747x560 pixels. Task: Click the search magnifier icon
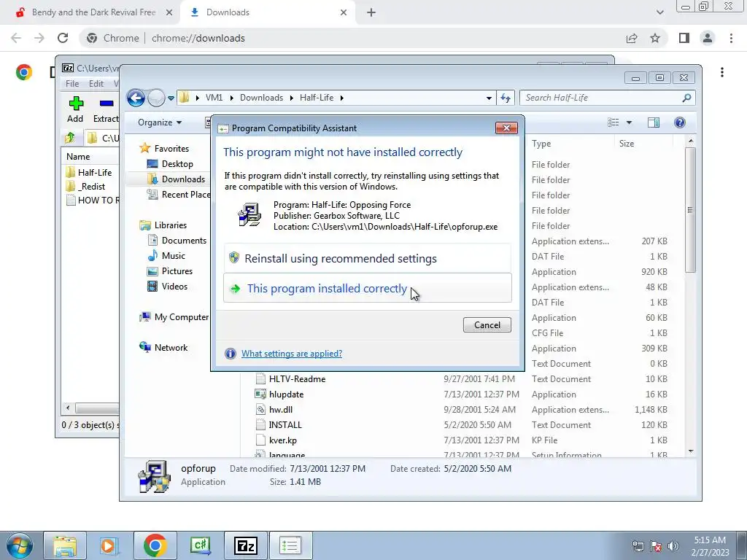686,98
